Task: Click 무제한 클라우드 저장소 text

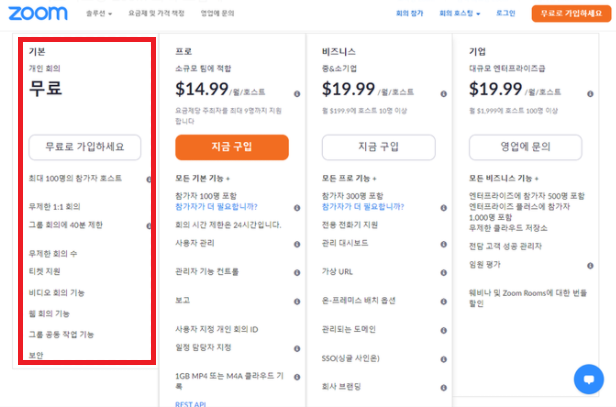Action: coord(508,228)
